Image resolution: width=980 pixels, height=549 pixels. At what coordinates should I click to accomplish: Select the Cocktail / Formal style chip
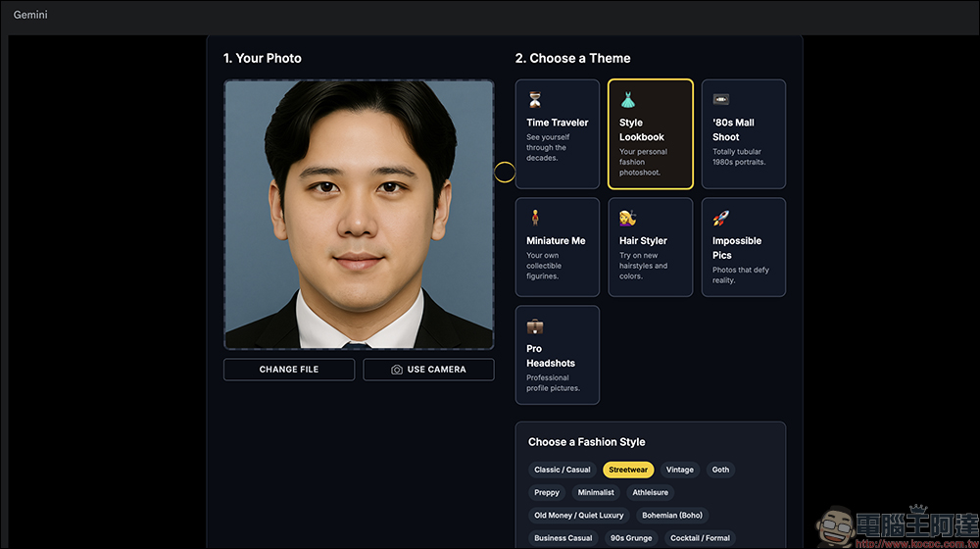click(700, 538)
